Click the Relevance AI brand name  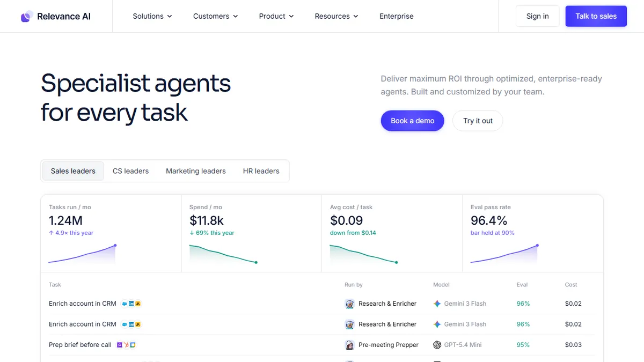tap(64, 16)
